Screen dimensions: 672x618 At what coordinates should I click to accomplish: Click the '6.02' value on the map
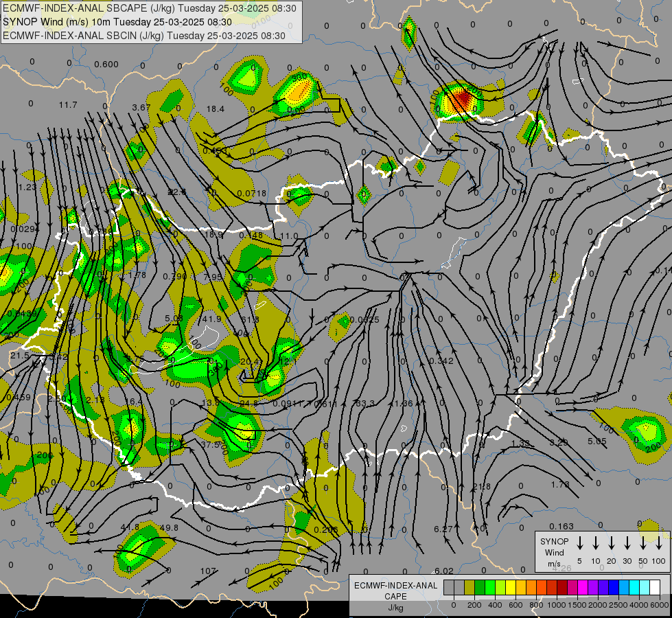pyautogui.click(x=443, y=571)
